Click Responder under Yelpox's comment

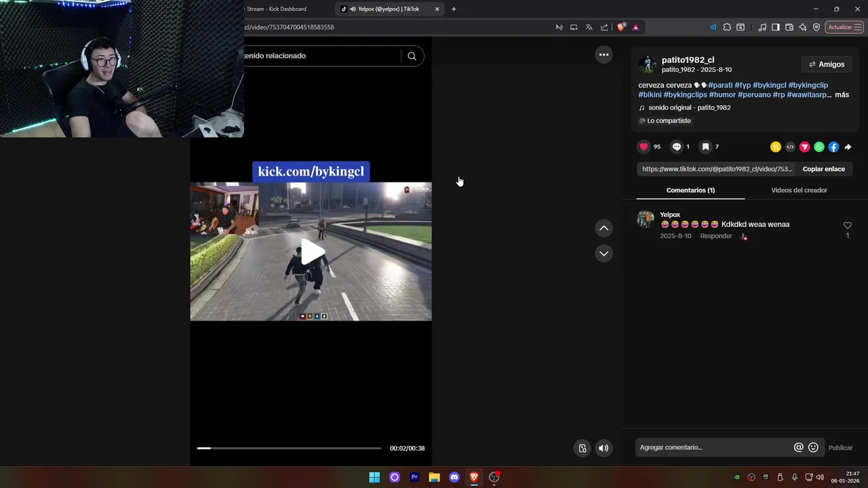716,236
